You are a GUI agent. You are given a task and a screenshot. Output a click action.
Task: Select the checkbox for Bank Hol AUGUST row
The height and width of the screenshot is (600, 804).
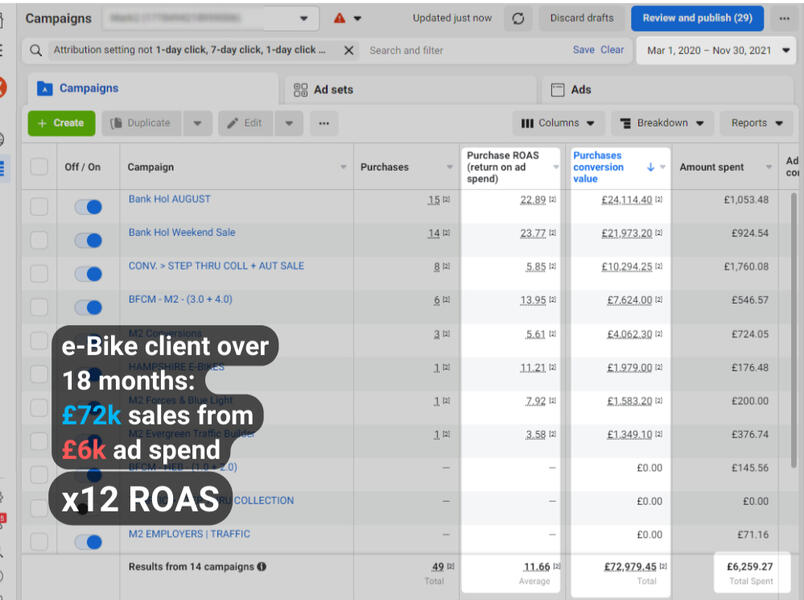click(x=39, y=207)
